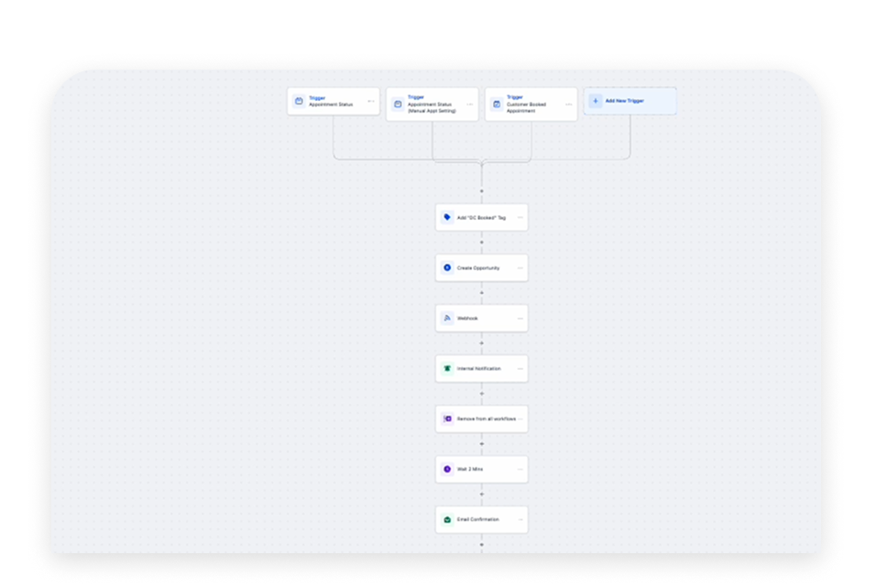Open three-dot menu on Customer Booked Appointment trigger
The height and width of the screenshot is (588, 876).
click(x=568, y=103)
